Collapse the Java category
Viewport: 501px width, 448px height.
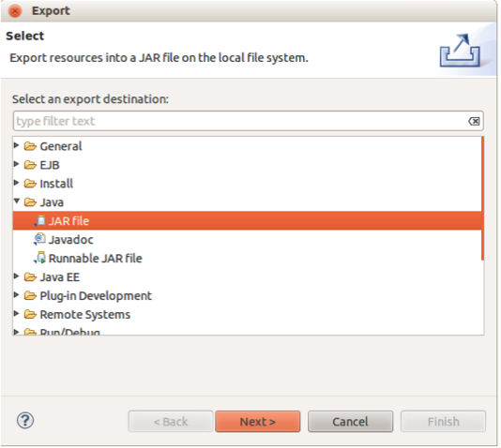(17, 201)
